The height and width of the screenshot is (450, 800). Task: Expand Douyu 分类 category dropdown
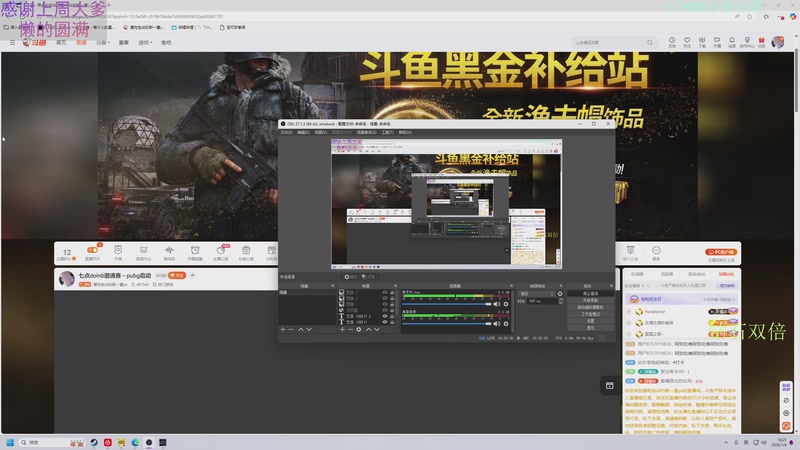pos(103,42)
